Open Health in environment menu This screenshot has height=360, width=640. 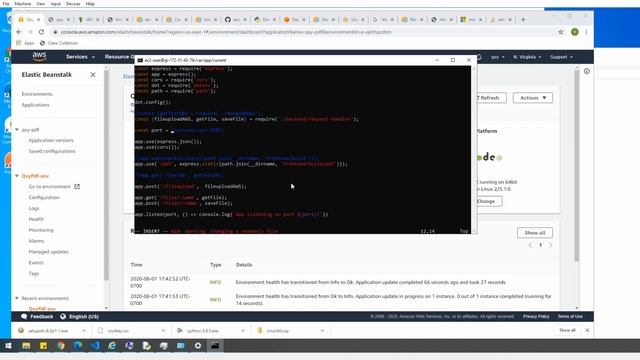click(36, 219)
